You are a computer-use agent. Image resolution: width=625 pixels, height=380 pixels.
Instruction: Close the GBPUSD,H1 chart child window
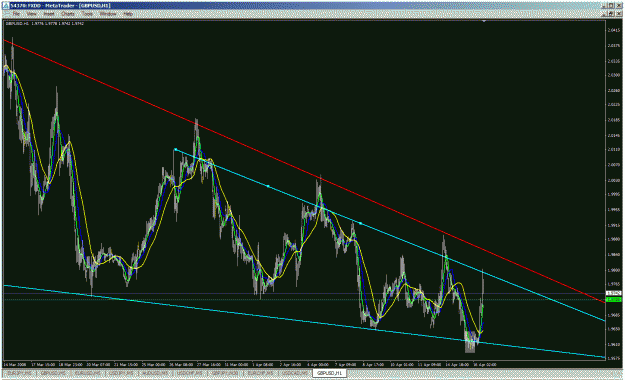619,14
